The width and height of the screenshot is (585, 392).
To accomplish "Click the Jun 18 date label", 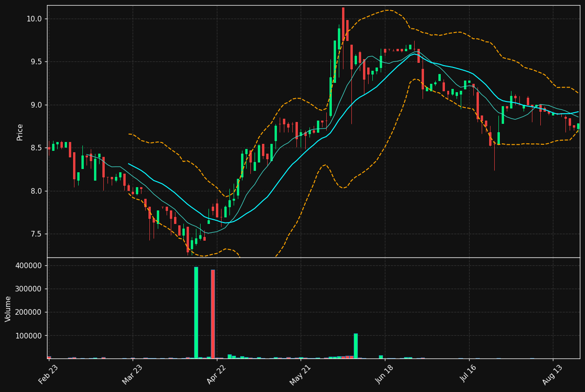I will (x=384, y=374).
